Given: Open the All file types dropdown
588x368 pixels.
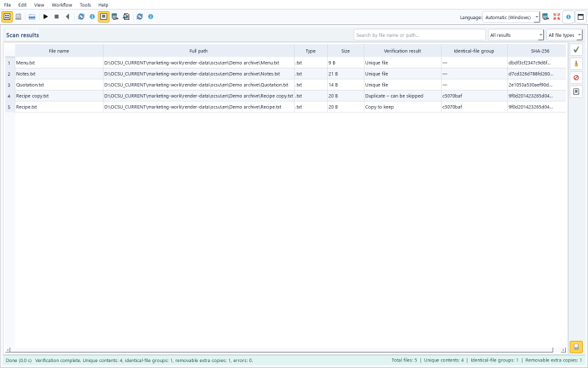Looking at the screenshot, I should point(564,35).
